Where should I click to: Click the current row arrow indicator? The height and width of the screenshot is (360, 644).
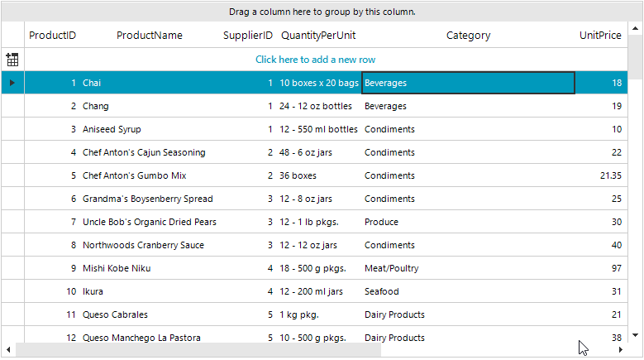(x=12, y=83)
